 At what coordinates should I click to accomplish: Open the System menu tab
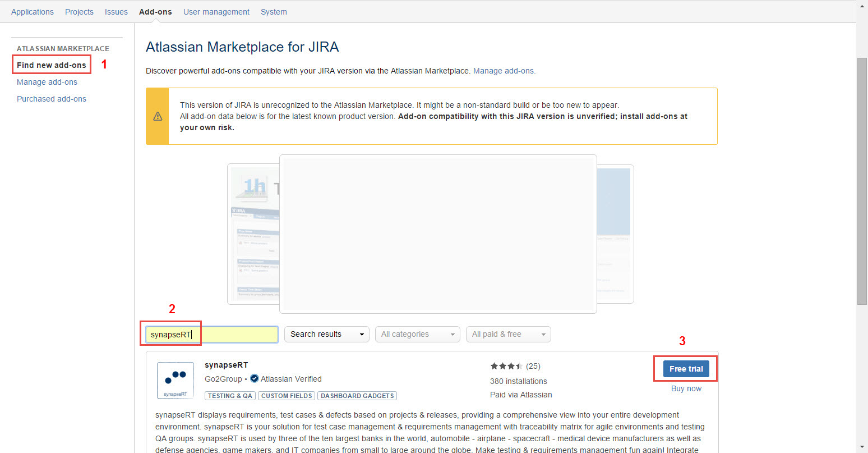point(274,12)
